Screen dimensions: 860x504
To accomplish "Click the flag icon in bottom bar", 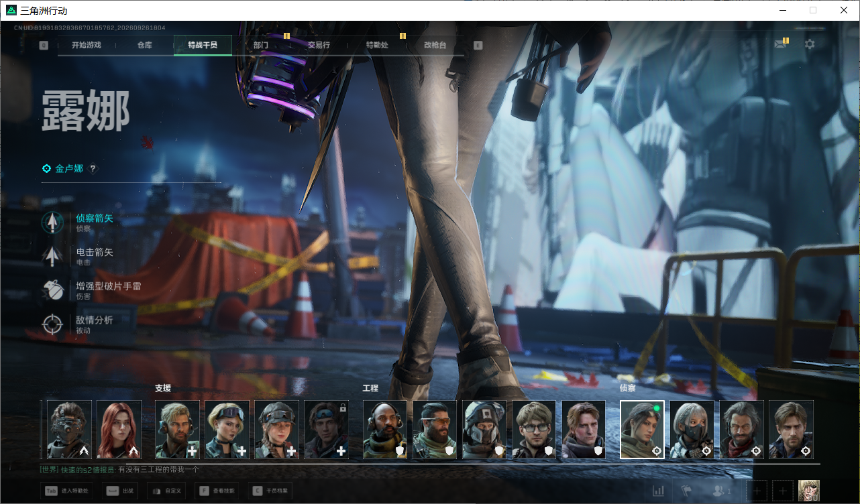I will tap(686, 491).
